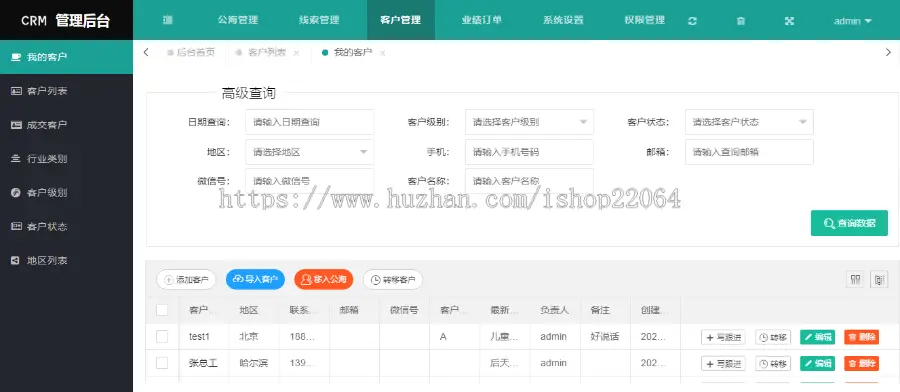Viewport: 900px width, 392px height.
Task: Open the 系统设置 menu
Action: [563, 20]
